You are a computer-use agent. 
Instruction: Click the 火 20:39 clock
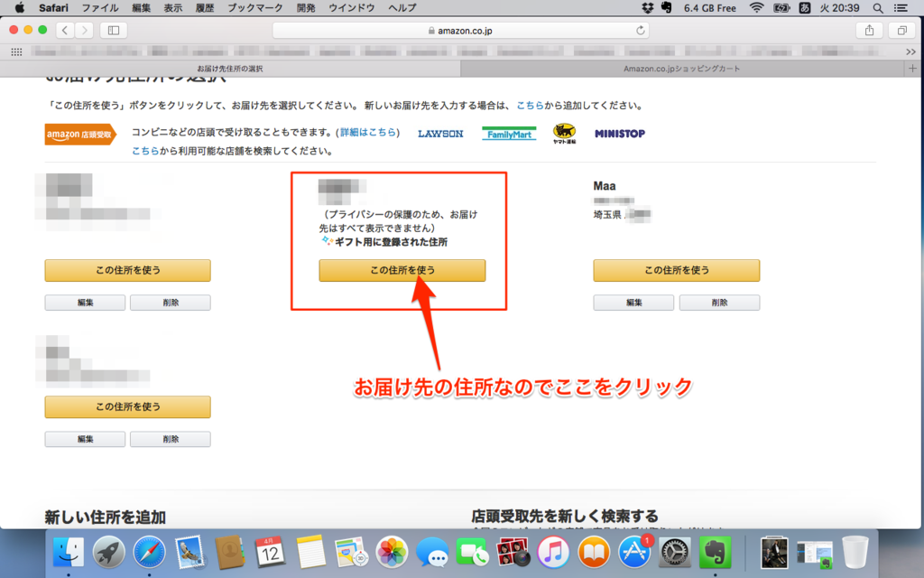[839, 7]
